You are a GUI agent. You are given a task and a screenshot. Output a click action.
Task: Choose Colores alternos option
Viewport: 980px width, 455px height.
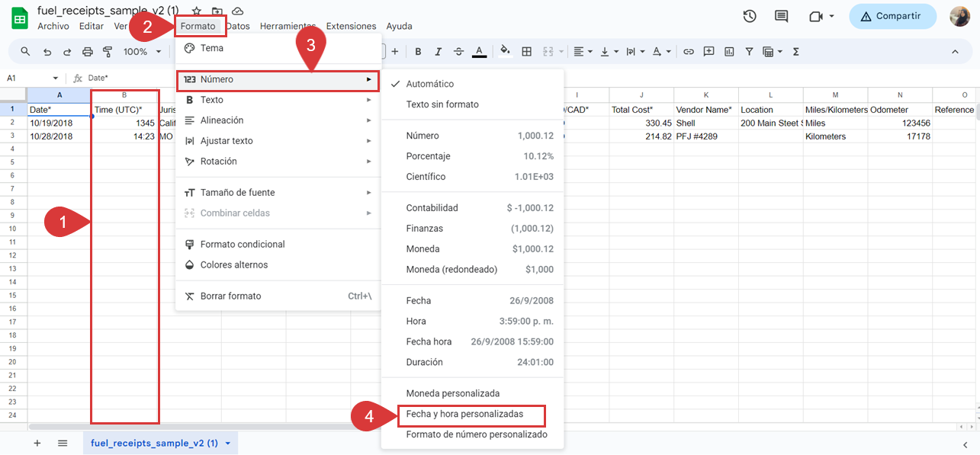click(x=278, y=265)
